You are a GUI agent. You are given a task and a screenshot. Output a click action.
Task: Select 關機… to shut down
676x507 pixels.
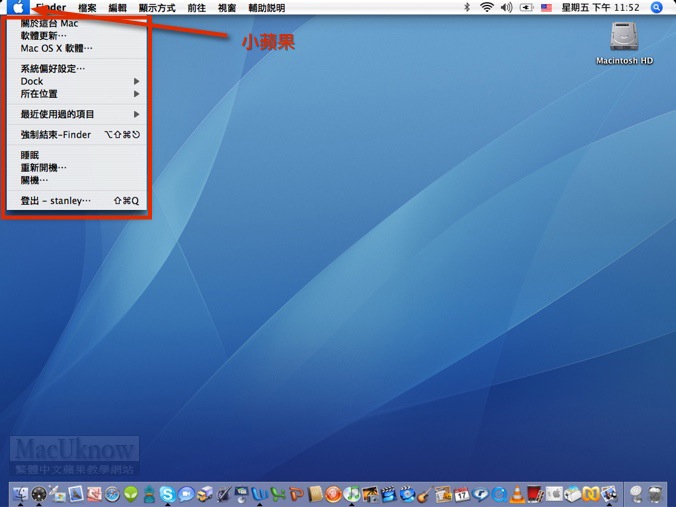(x=77, y=180)
